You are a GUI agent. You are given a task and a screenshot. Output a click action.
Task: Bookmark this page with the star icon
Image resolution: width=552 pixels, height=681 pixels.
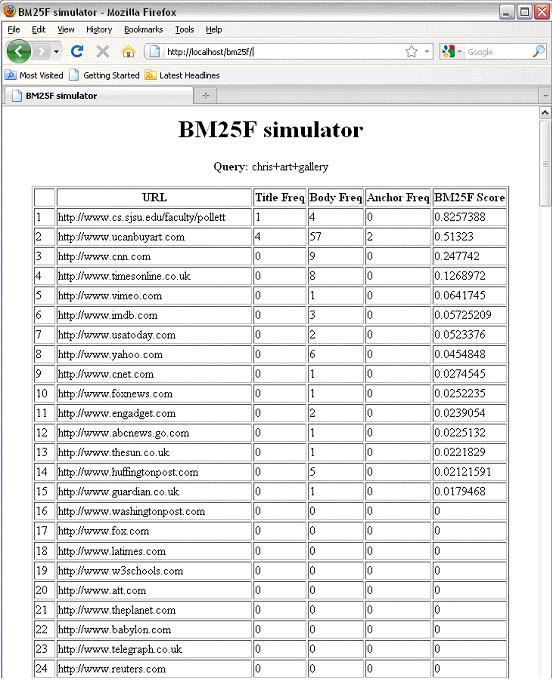click(411, 52)
